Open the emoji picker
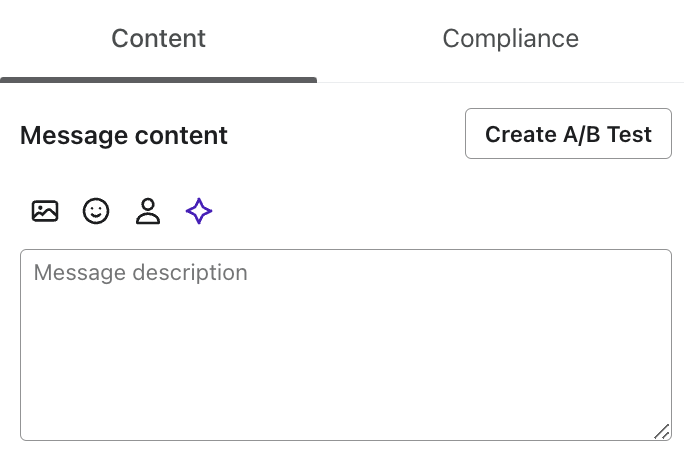 [96, 211]
